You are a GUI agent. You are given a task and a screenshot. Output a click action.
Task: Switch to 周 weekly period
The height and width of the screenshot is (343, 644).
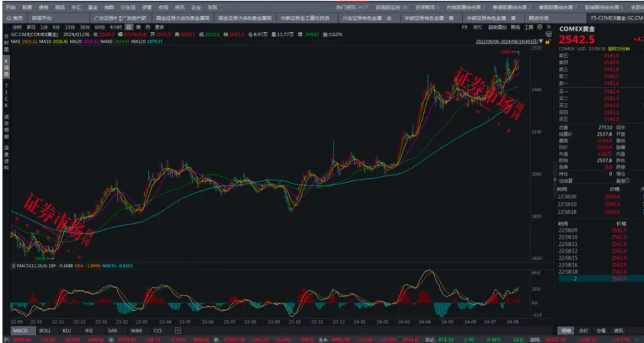[138, 27]
